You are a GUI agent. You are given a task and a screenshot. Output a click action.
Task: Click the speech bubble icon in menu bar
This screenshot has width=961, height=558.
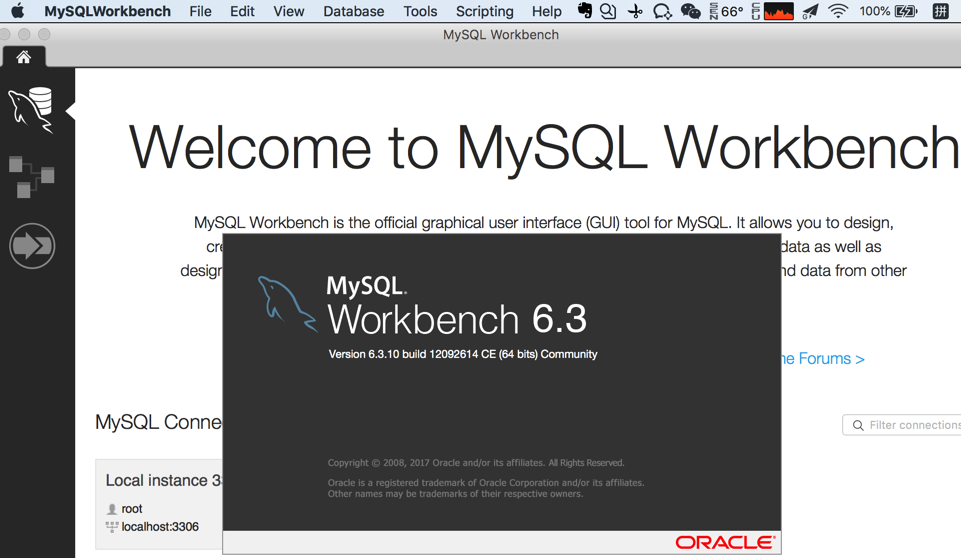(x=663, y=11)
